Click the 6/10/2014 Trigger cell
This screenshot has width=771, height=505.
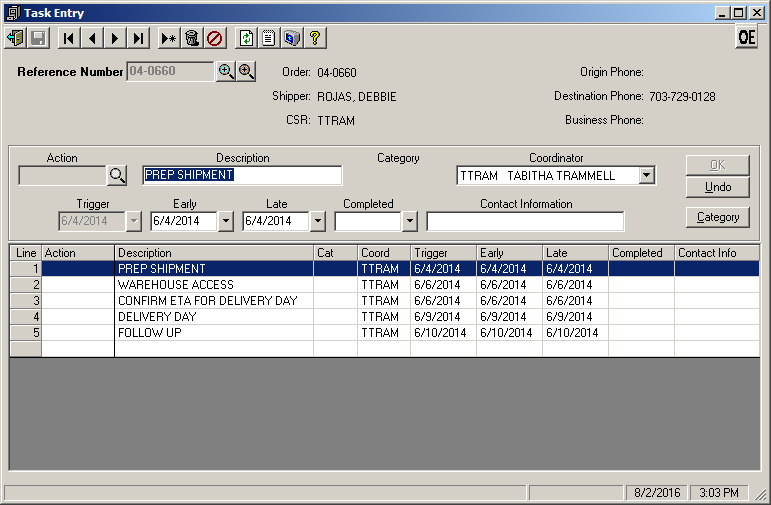click(443, 332)
